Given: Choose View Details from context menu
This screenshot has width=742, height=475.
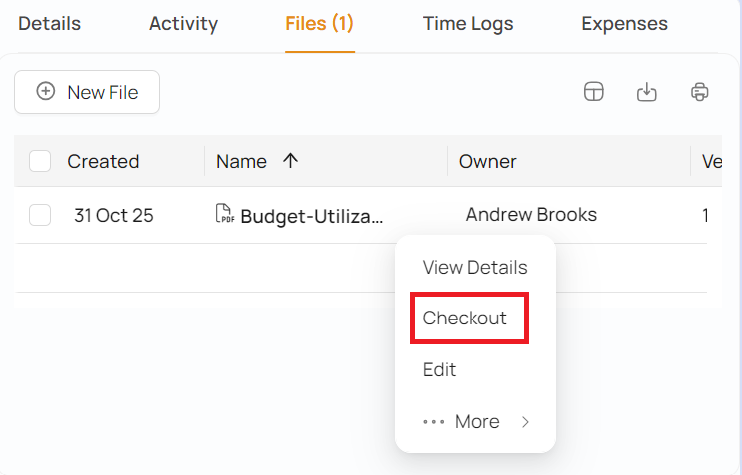Looking at the screenshot, I should 475,267.
